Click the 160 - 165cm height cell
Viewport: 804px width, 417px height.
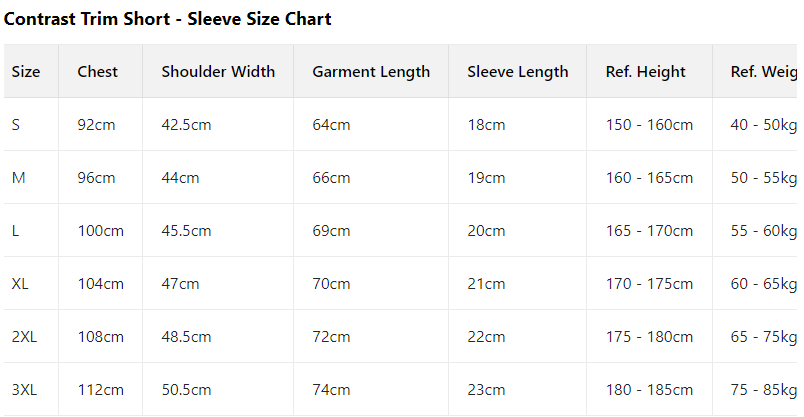pyautogui.click(x=649, y=178)
